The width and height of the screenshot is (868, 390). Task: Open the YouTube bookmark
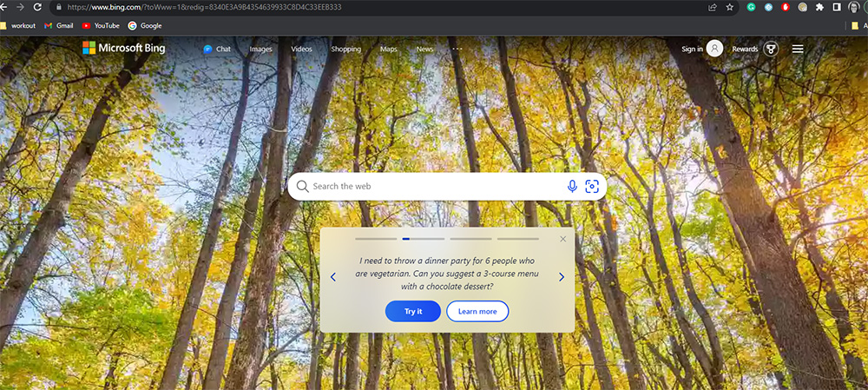[x=101, y=25]
